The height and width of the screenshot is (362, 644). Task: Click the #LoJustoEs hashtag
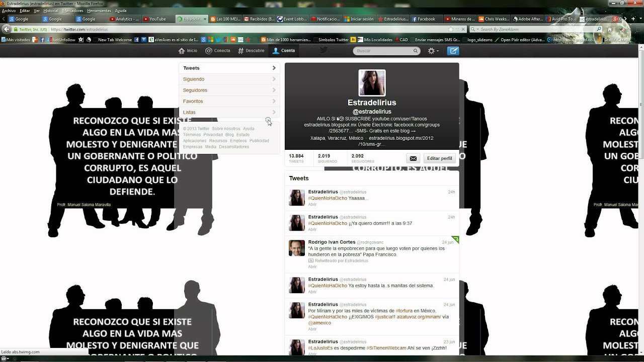pyautogui.click(x=320, y=348)
